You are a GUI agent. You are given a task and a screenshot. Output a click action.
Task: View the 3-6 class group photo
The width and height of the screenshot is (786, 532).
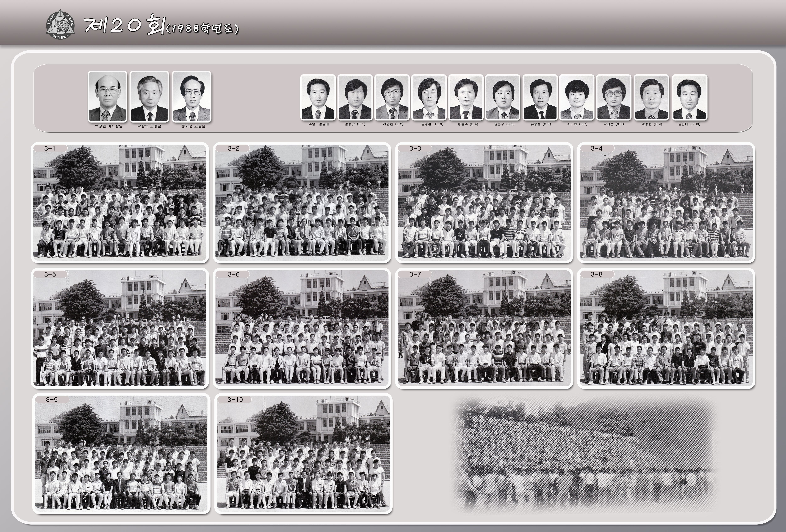302,328
